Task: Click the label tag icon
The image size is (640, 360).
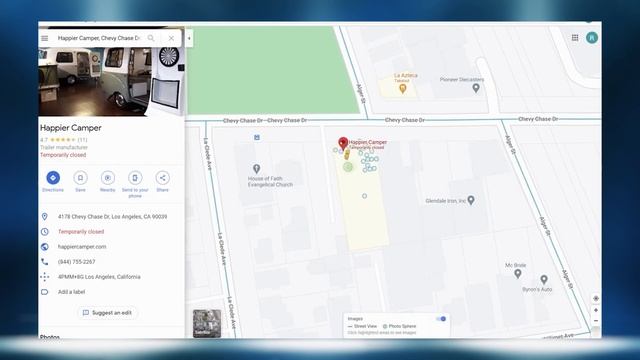Action: click(x=44, y=292)
